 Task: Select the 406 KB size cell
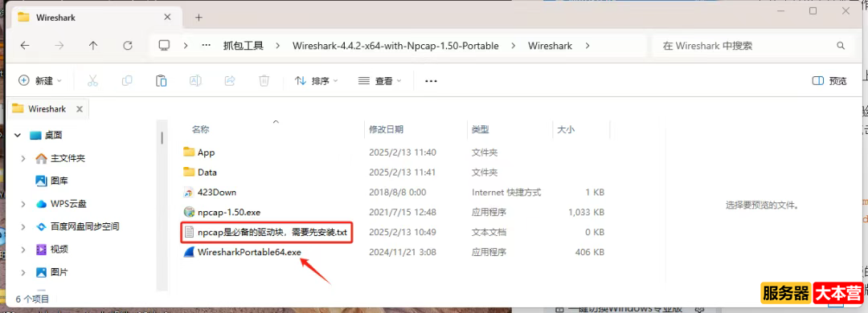tap(590, 252)
